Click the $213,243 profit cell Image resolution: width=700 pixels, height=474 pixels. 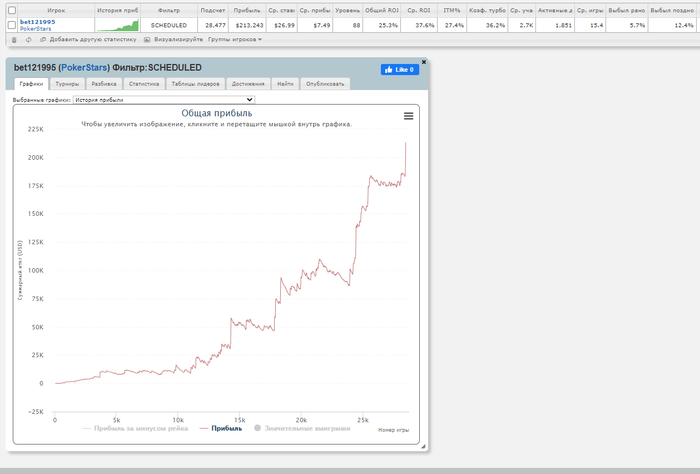click(x=247, y=25)
